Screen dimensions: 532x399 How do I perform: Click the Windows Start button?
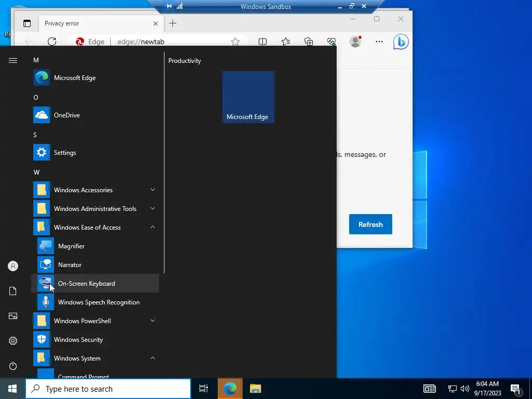[x=12, y=389]
